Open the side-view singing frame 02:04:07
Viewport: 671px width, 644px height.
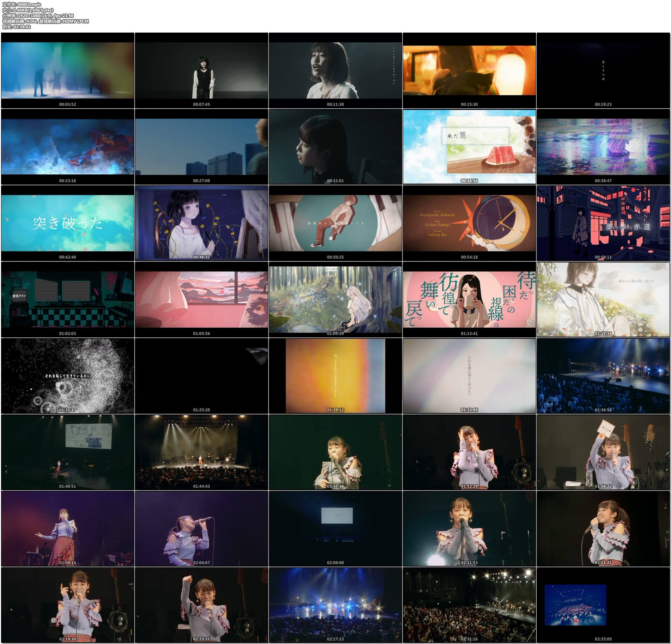[202, 528]
